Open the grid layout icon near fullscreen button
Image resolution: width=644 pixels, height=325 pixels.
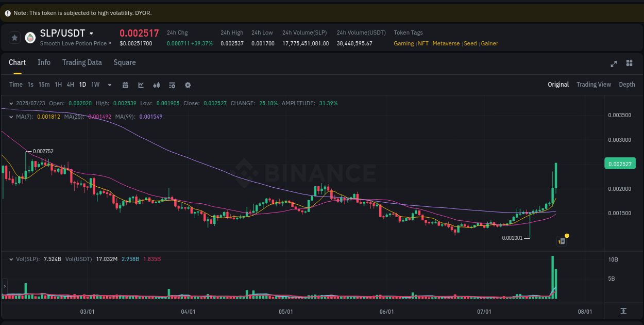point(629,63)
